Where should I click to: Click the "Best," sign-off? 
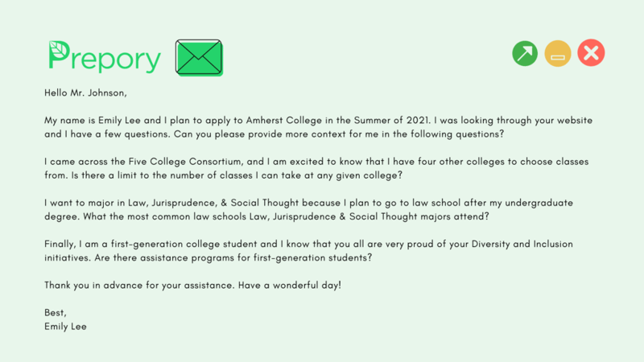(x=56, y=313)
